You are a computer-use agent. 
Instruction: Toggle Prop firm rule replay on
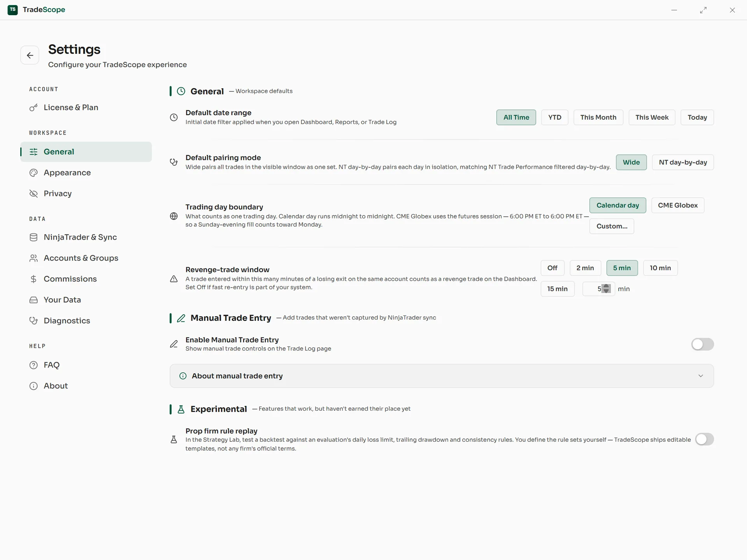tap(704, 439)
